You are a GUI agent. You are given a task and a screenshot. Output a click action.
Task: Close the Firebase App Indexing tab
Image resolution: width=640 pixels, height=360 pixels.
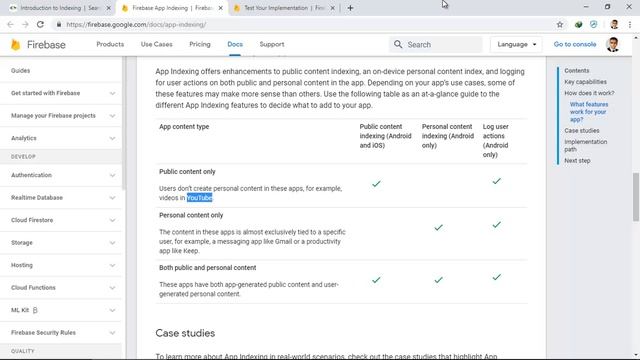(220, 8)
